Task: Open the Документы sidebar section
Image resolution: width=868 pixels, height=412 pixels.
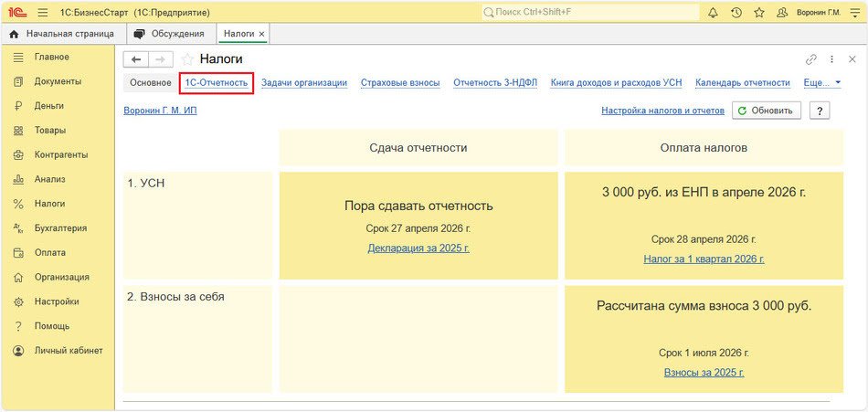Action: click(x=58, y=81)
